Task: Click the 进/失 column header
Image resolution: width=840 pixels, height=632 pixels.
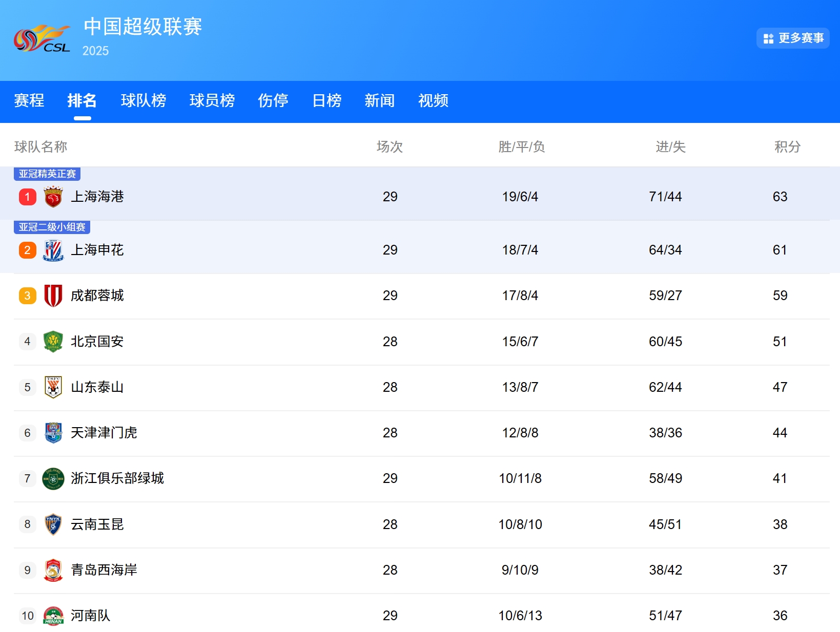Action: [671, 147]
